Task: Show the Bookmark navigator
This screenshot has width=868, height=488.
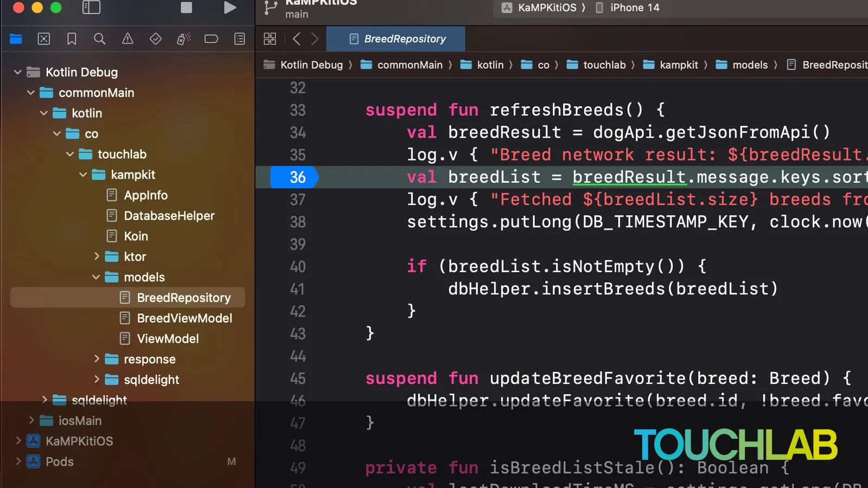Action: pyautogui.click(x=72, y=39)
